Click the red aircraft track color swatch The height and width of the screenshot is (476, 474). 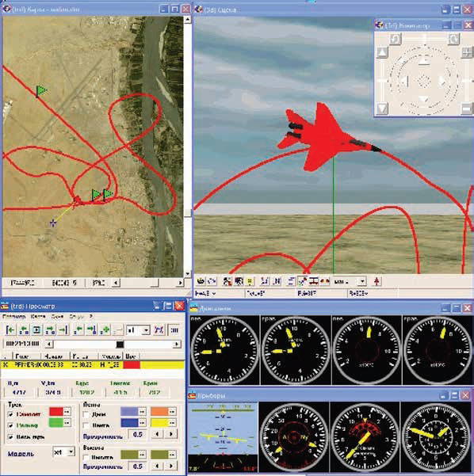56,411
